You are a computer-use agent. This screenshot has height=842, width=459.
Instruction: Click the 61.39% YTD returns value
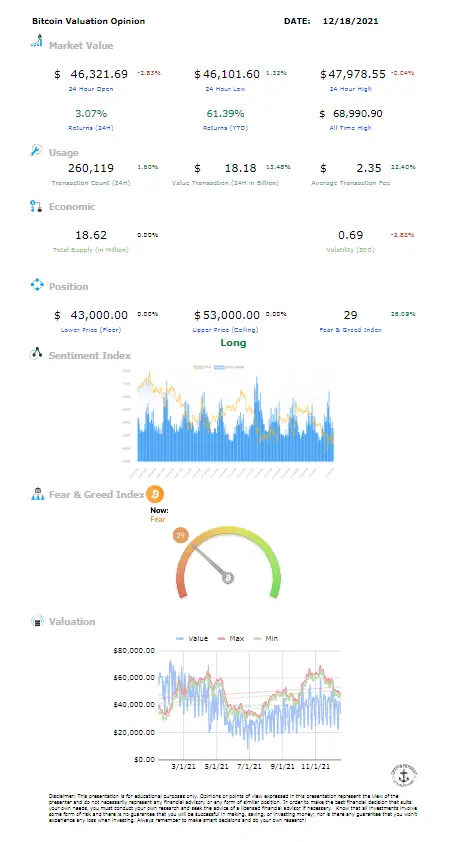[x=225, y=113]
